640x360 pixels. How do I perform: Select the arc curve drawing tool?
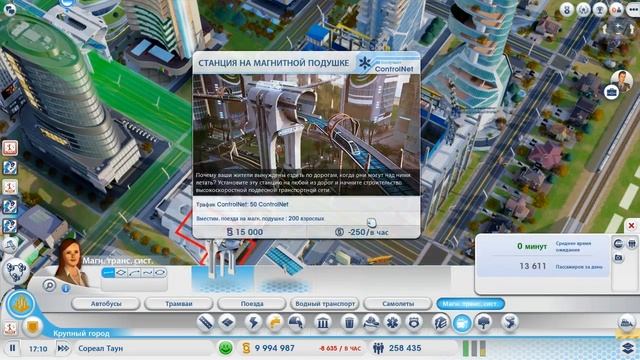(134, 272)
